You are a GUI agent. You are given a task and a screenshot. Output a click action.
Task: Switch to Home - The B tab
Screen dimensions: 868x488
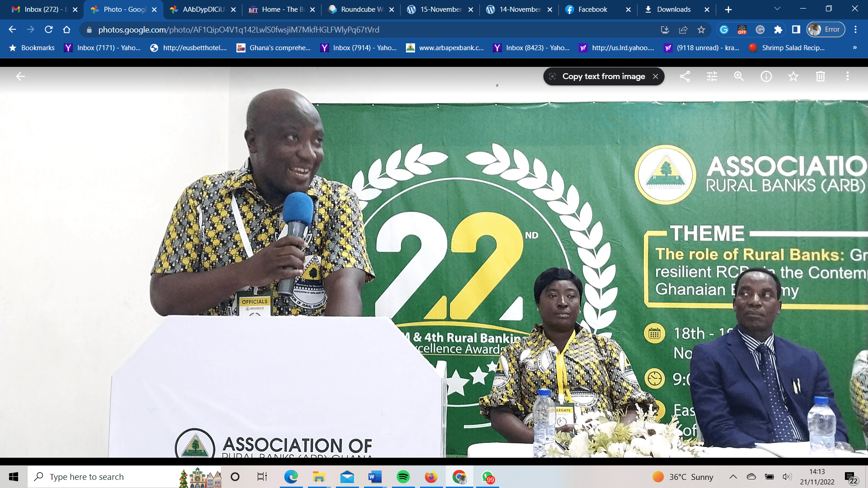(282, 9)
